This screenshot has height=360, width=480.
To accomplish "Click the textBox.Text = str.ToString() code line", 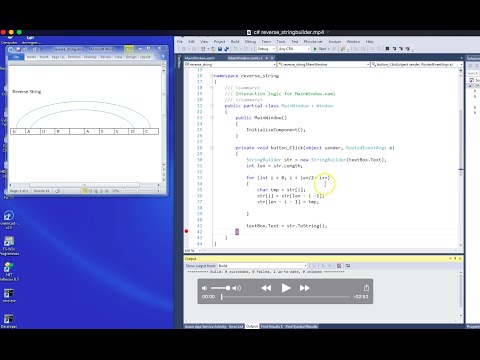I will click(x=287, y=226).
